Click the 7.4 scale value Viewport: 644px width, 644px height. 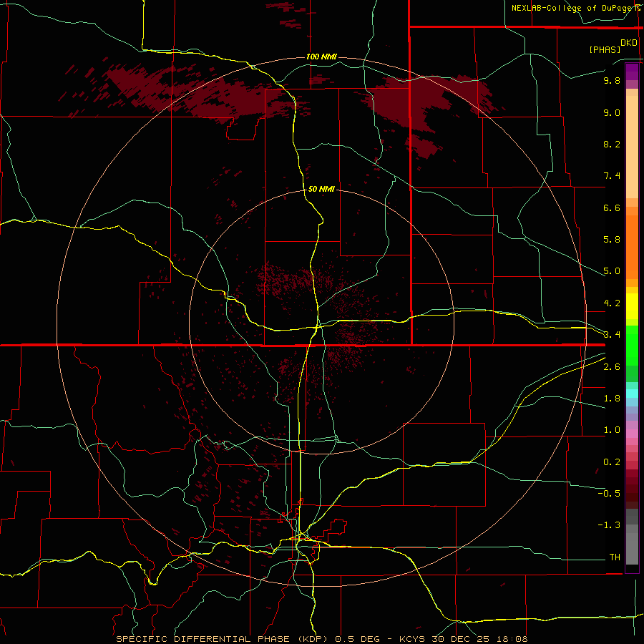click(612, 176)
